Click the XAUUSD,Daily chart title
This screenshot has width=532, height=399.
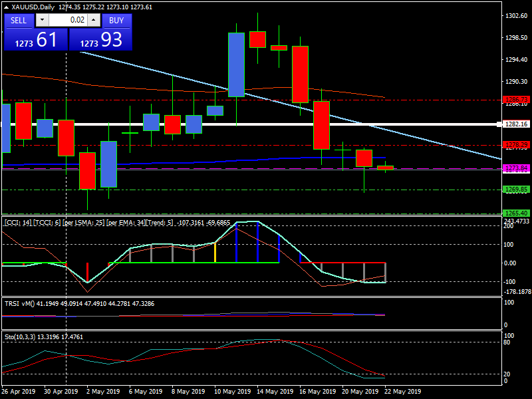33,7
